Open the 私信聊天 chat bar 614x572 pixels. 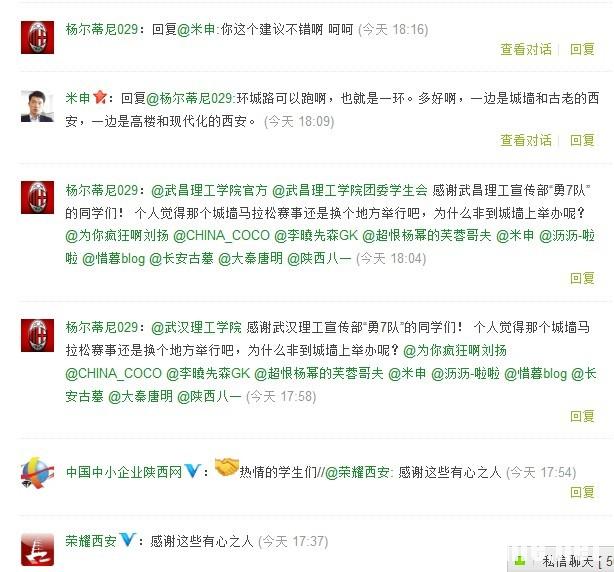tap(561, 560)
